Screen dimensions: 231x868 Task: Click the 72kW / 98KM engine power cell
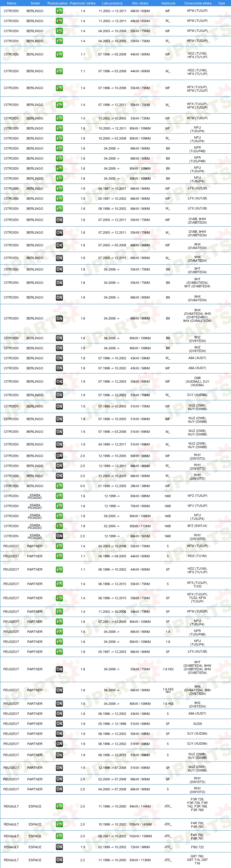tap(140, 847)
